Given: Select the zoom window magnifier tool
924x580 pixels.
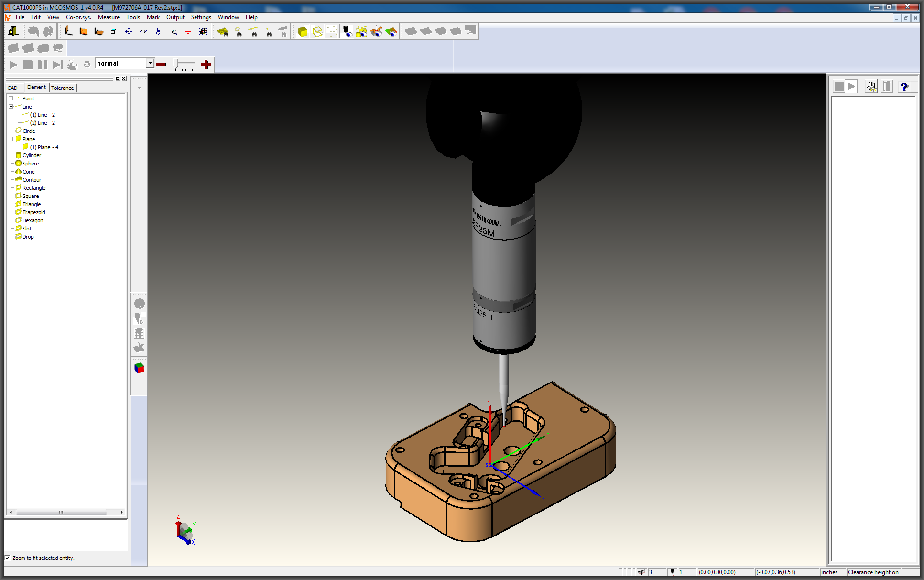Looking at the screenshot, I should pos(173,32).
